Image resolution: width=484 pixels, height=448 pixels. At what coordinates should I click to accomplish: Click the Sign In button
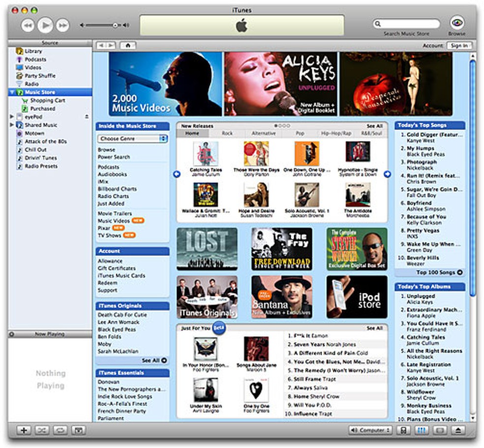click(x=459, y=45)
